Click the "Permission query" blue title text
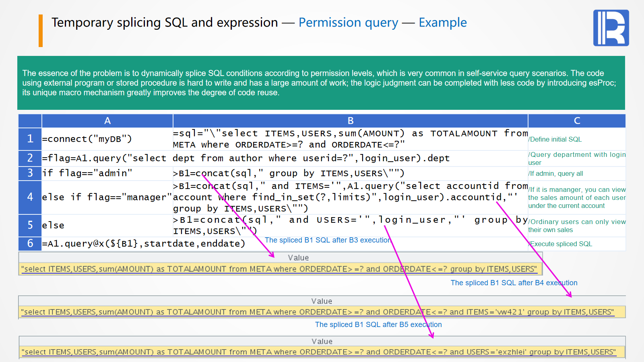This screenshot has width=644, height=362. tap(348, 23)
